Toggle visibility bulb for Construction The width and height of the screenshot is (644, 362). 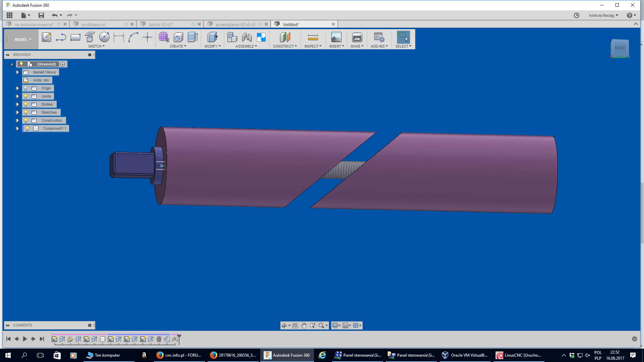(x=25, y=120)
